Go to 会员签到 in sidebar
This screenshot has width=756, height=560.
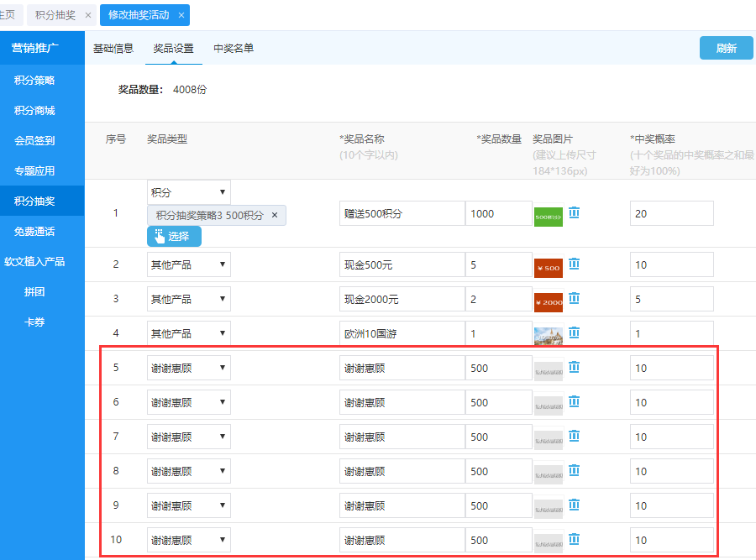click(x=34, y=141)
